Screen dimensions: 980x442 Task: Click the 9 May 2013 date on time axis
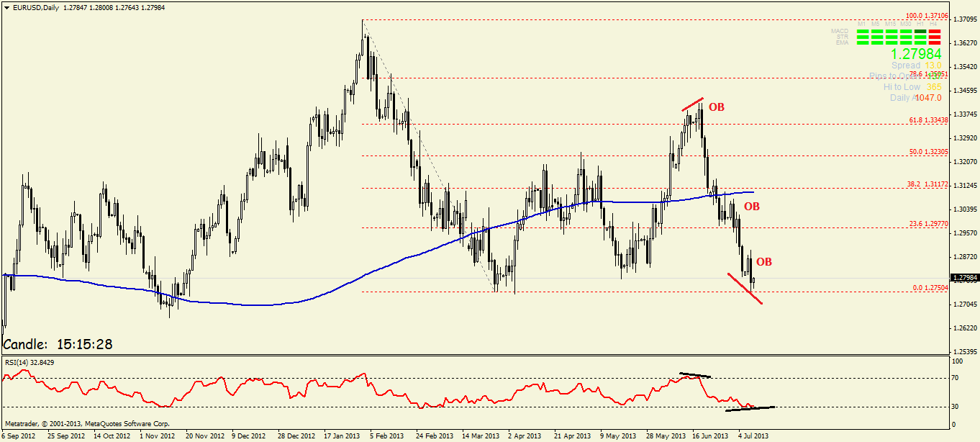click(620, 436)
